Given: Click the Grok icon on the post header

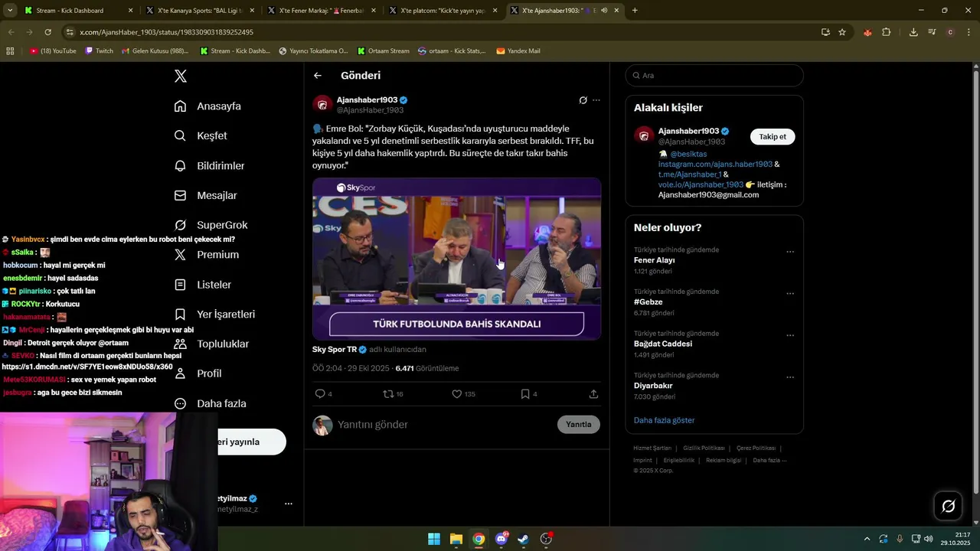Looking at the screenshot, I should point(583,100).
